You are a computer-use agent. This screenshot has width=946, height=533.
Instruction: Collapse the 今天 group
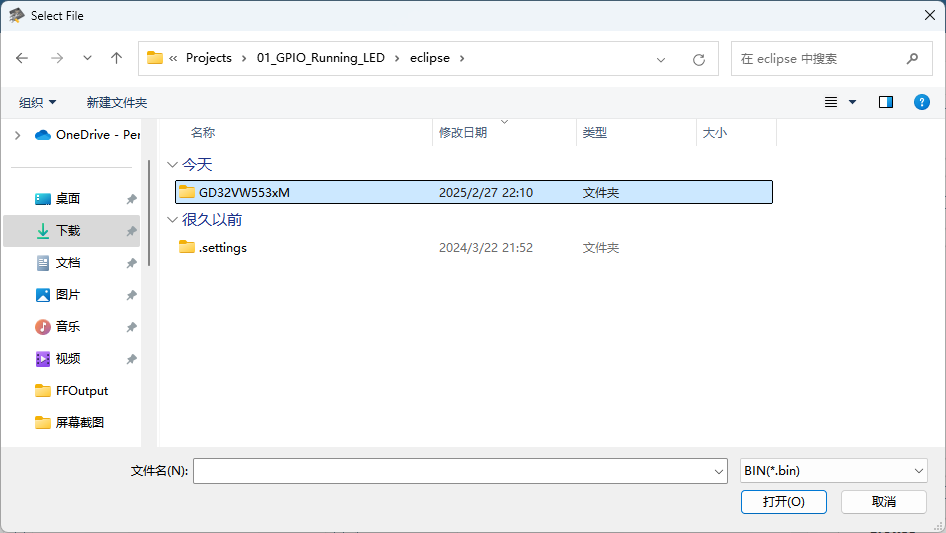173,165
